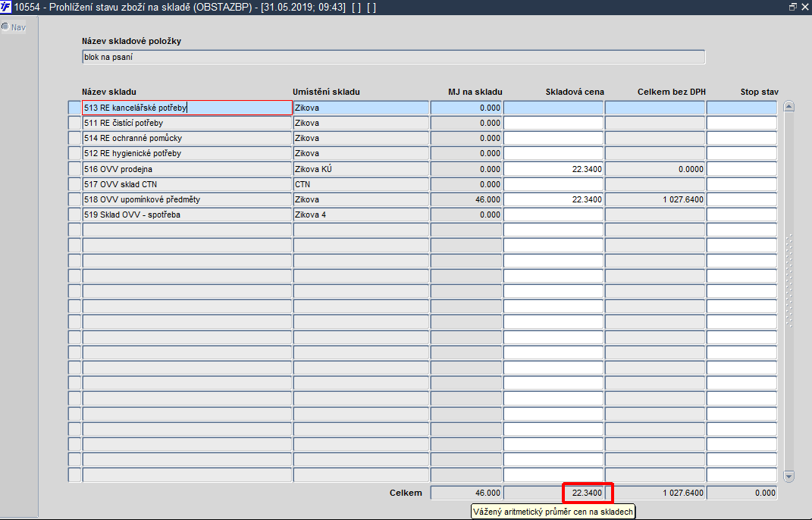The width and height of the screenshot is (812, 520).
Task: Click the row selector beside 513 RE kancelářské potřeby
Action: 74,108
